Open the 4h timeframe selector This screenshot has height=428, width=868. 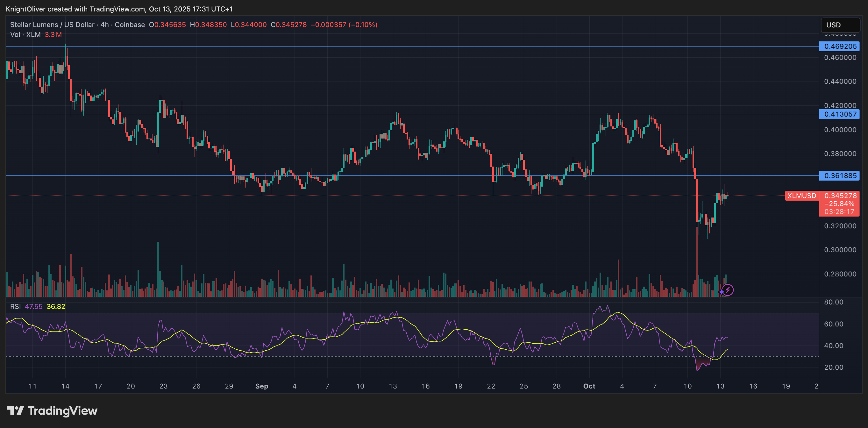tap(104, 24)
